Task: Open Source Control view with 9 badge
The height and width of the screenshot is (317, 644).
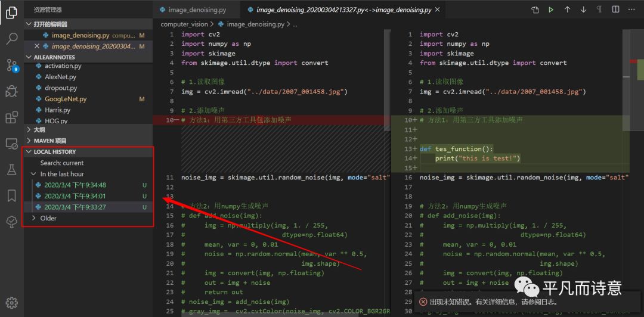Action: point(11,65)
